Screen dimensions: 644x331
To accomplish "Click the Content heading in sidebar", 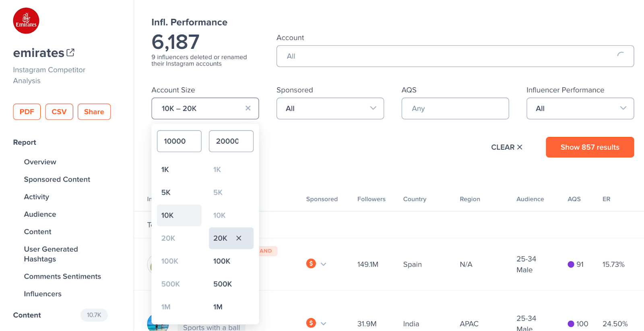I will pos(27,315).
